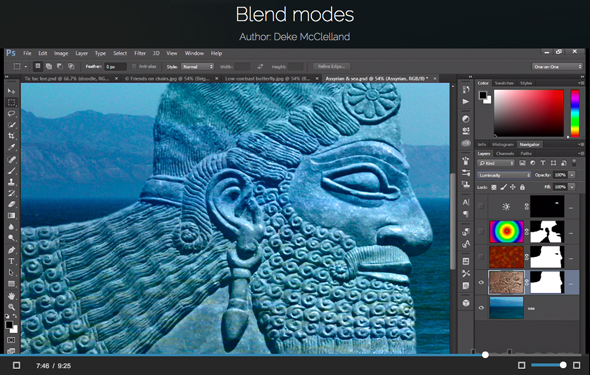Select the Rectangle shape tool
Image resolution: width=590 pixels, height=375 pixels.
(11, 284)
